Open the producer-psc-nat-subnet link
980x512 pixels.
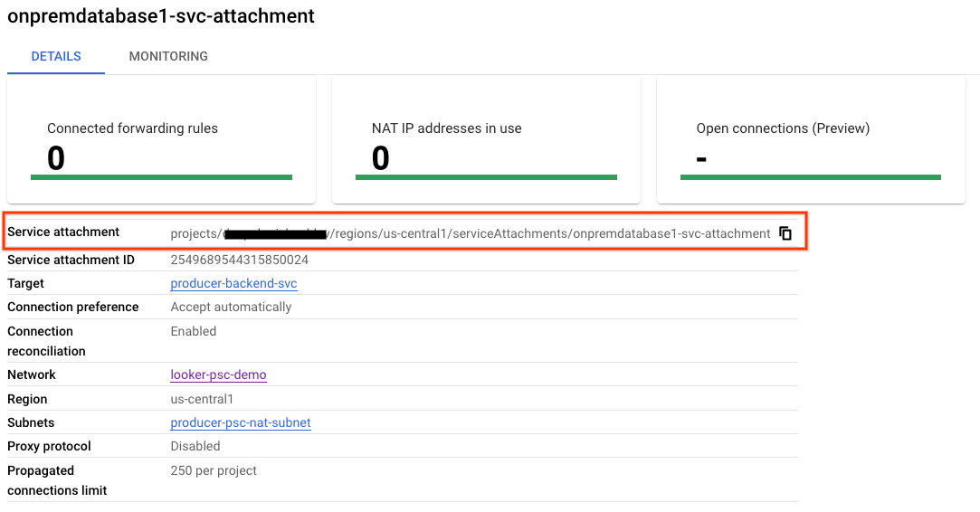point(241,422)
